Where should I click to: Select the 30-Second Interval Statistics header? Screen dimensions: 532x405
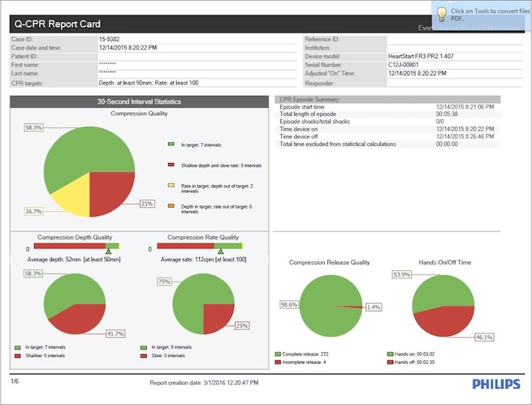[x=138, y=101]
